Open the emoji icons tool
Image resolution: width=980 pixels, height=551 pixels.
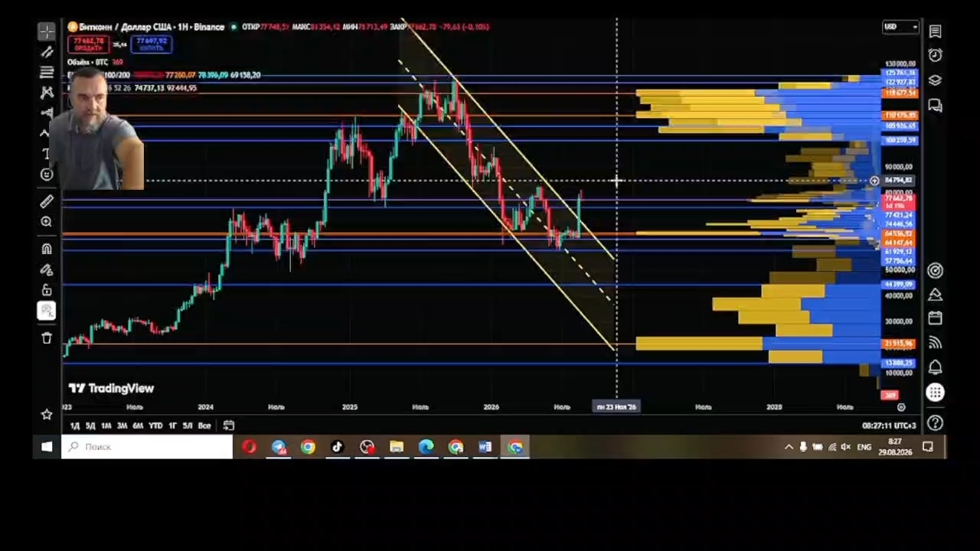tap(47, 174)
